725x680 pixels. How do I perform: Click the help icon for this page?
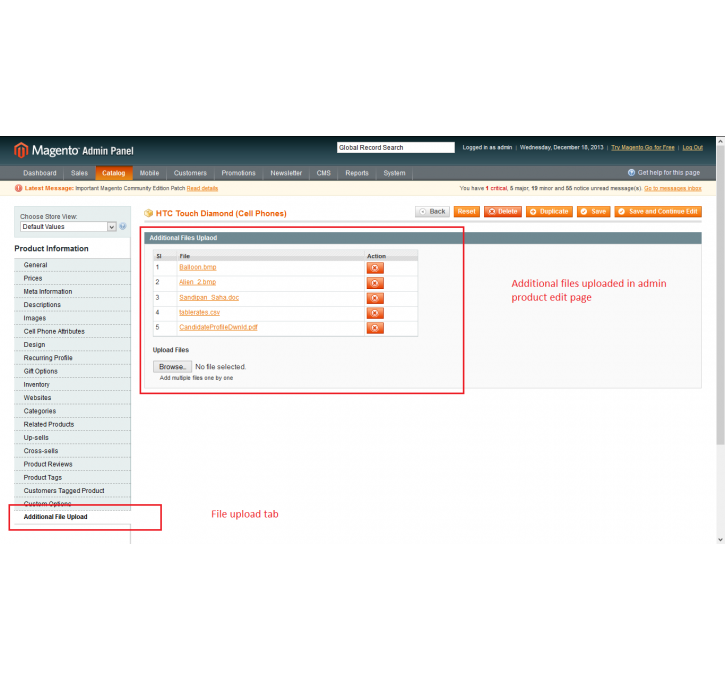[x=631, y=172]
